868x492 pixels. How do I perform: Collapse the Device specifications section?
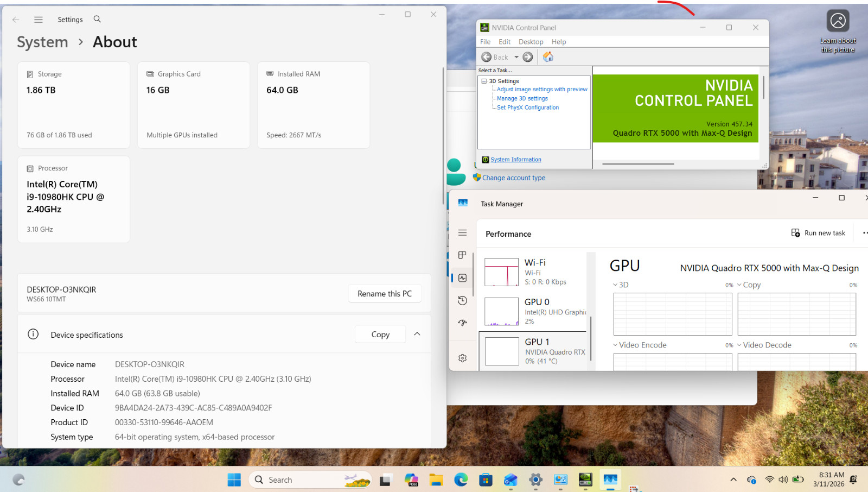click(417, 334)
